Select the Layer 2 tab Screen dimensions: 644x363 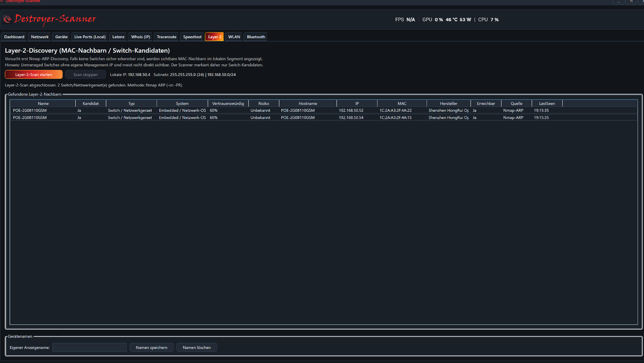215,37
